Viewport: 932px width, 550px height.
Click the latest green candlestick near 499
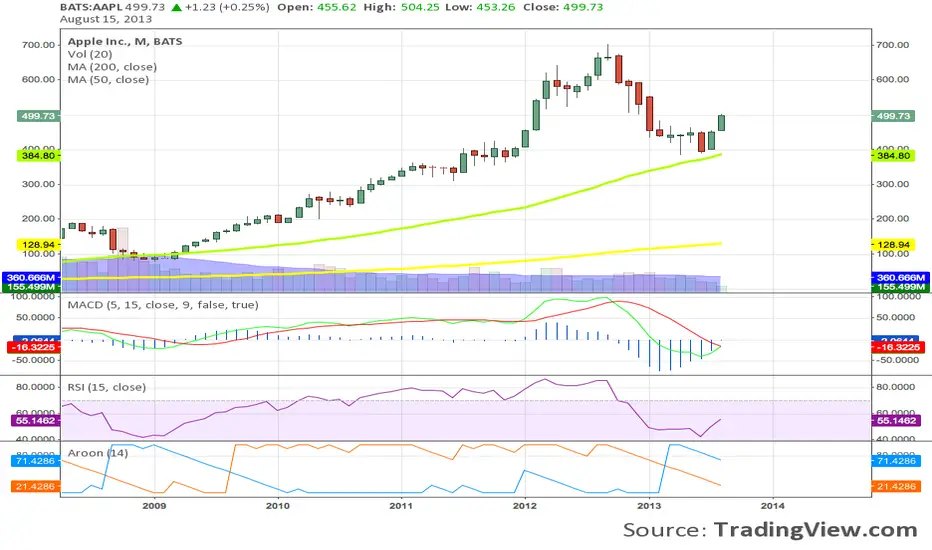(x=722, y=122)
